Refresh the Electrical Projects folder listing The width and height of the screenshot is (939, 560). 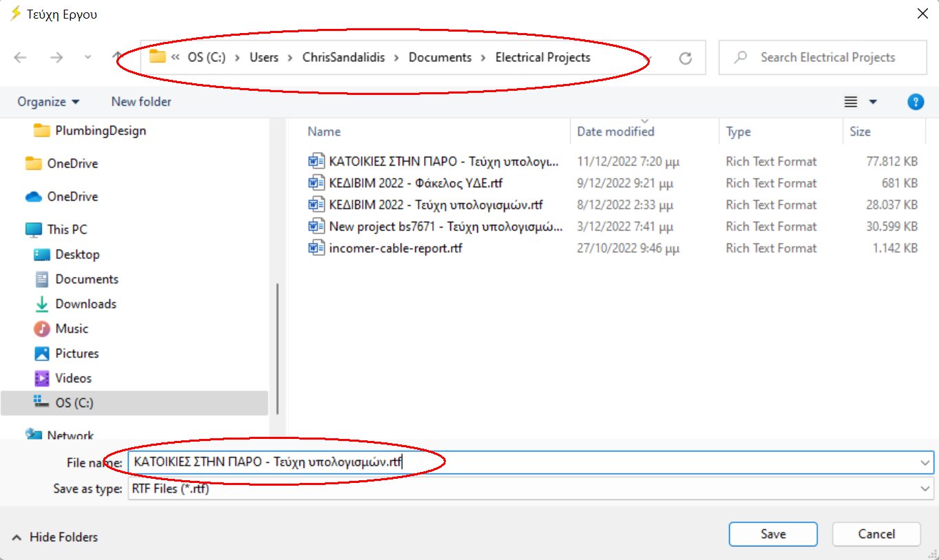point(685,58)
